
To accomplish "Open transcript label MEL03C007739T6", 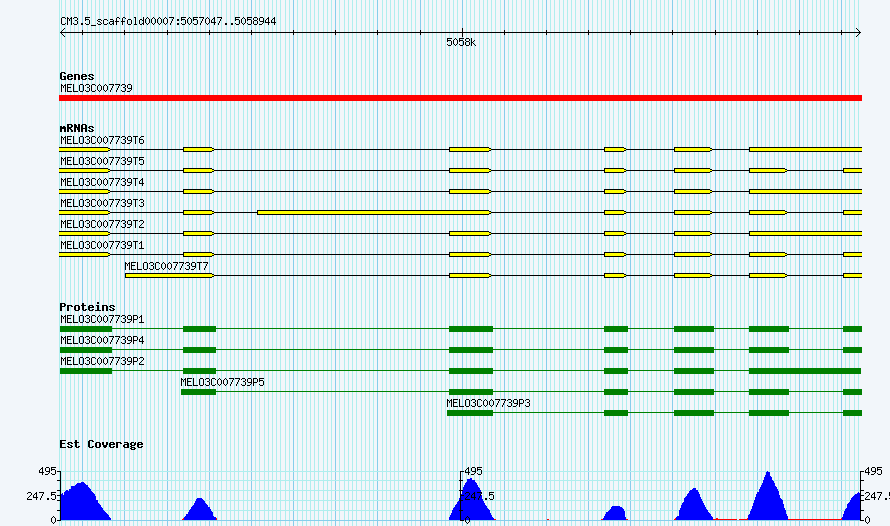I will point(102,140).
